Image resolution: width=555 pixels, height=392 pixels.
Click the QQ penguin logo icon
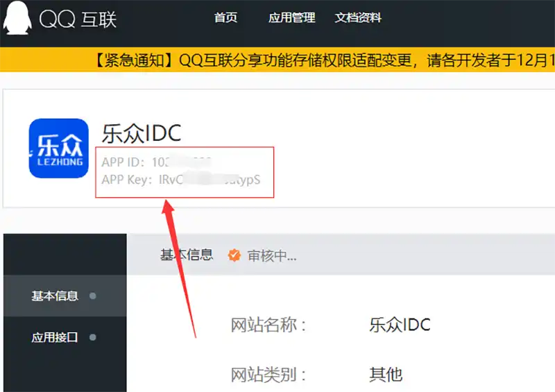click(17, 18)
